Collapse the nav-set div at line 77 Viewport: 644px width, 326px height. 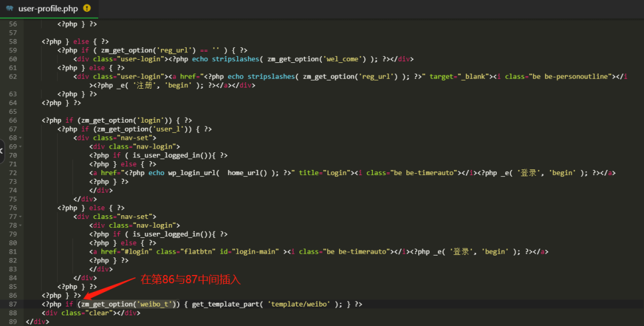point(21,216)
